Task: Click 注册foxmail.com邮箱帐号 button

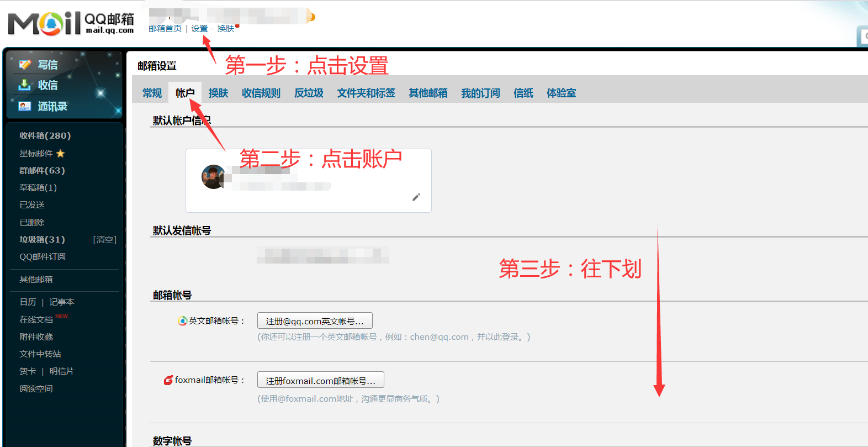Action: [321, 380]
